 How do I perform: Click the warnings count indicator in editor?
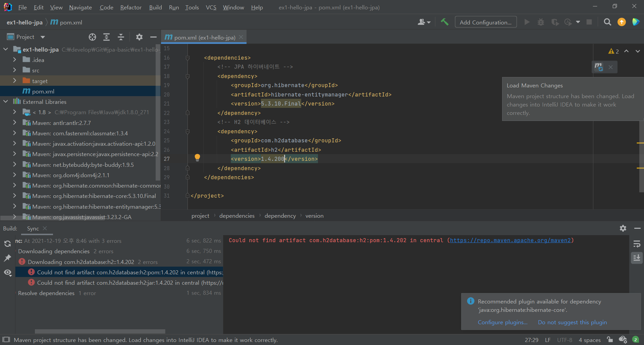point(613,51)
